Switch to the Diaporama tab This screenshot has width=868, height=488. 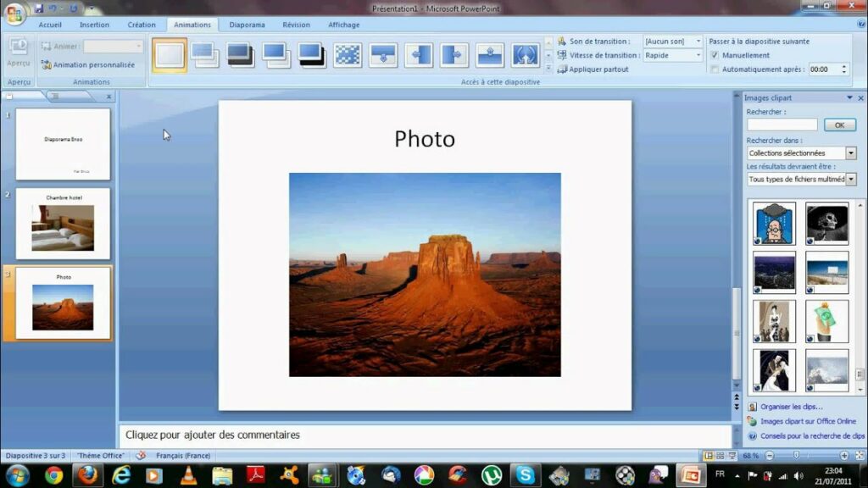click(247, 25)
